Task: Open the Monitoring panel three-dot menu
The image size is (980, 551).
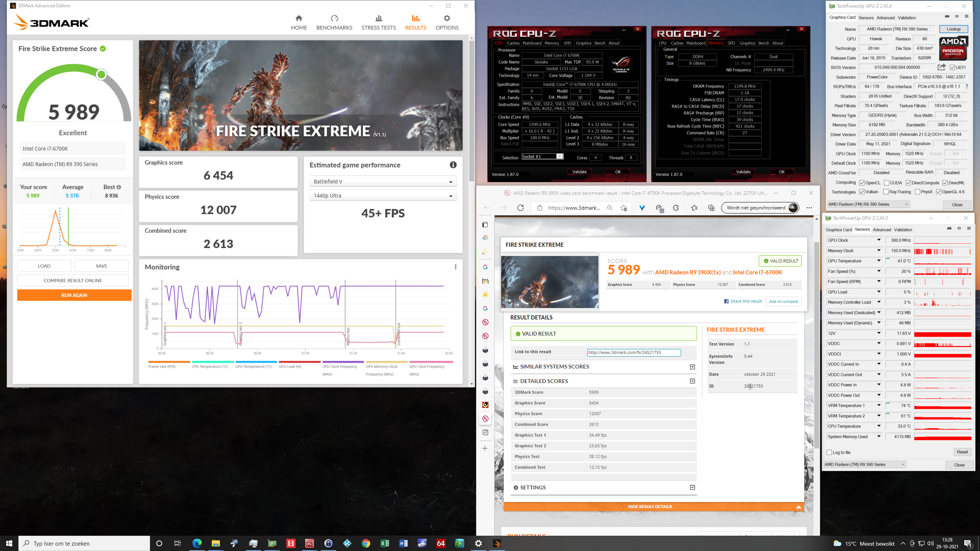Action: [x=456, y=267]
